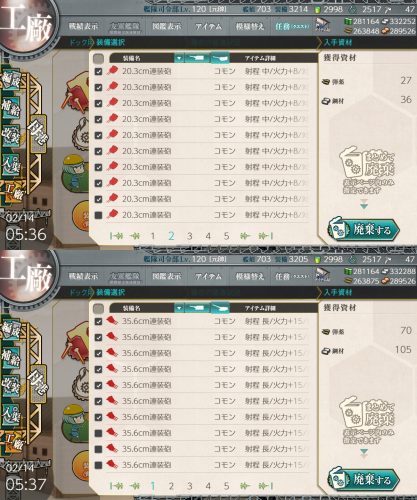This screenshot has width=417, height=500.
Task: Open 編成 from the upper side menu
Action: pyautogui.click(x=11, y=81)
